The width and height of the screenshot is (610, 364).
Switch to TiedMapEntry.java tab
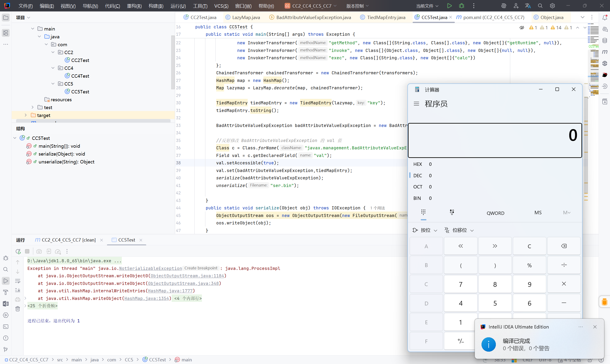point(386,17)
